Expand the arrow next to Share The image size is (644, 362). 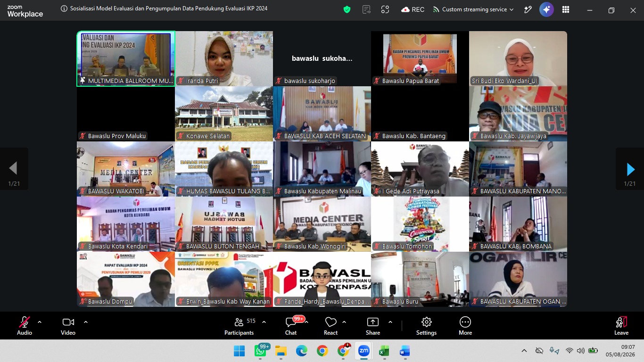click(x=390, y=322)
